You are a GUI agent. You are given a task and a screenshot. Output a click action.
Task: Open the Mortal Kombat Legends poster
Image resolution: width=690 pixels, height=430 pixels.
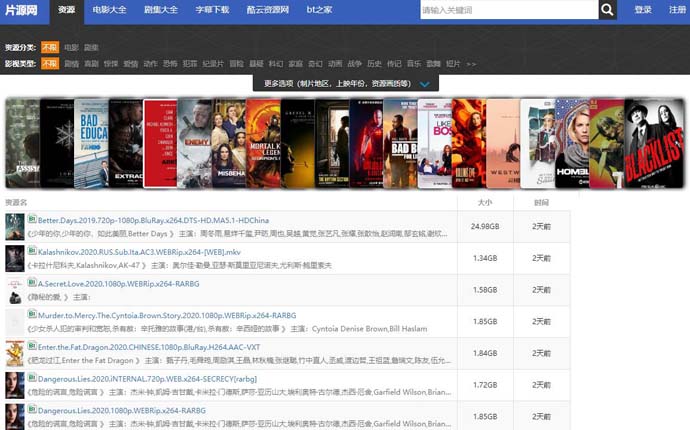(263, 143)
